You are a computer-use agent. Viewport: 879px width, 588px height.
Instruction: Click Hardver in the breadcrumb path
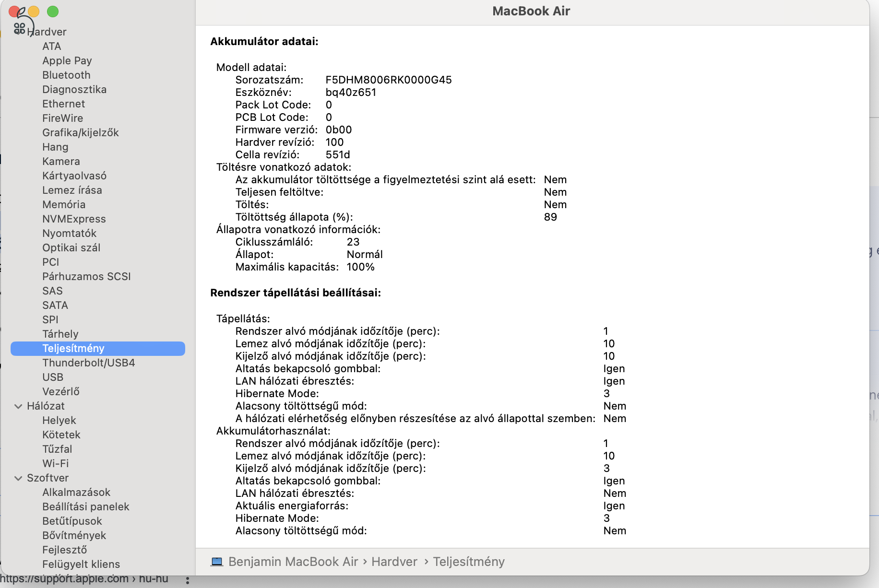point(394,562)
